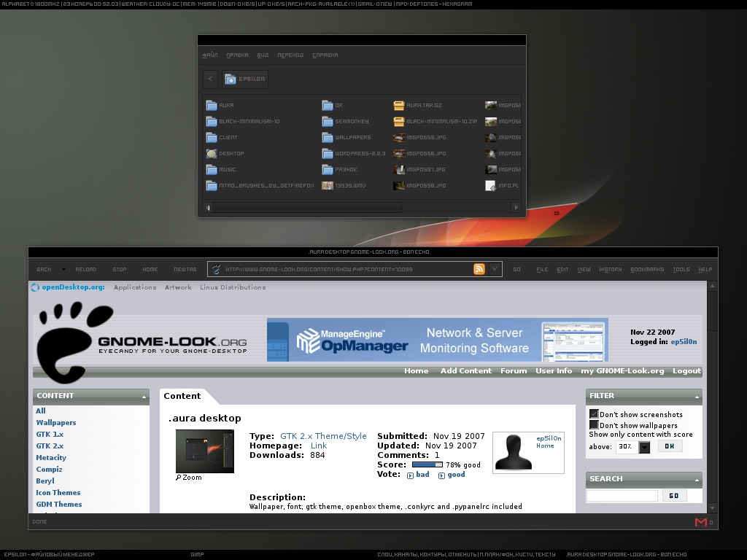This screenshot has height=560, width=747.
Task: Open the browser History menu
Action: point(611,270)
